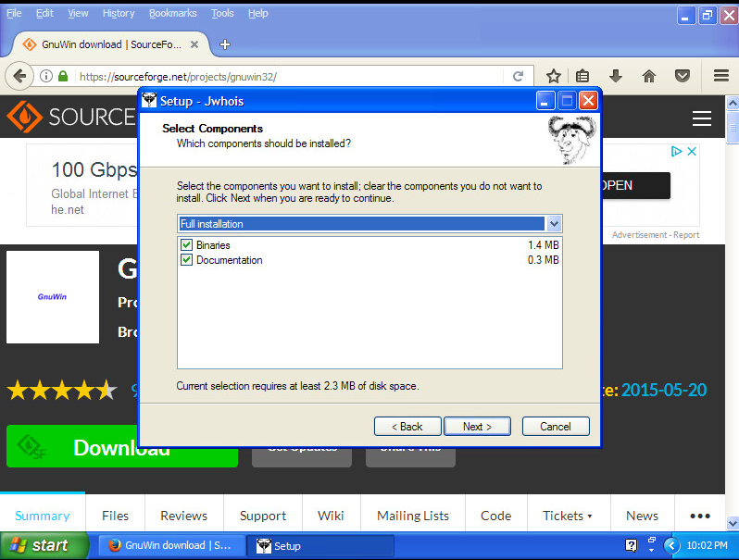
Task: Bookmark this page with star icon
Action: 553,76
